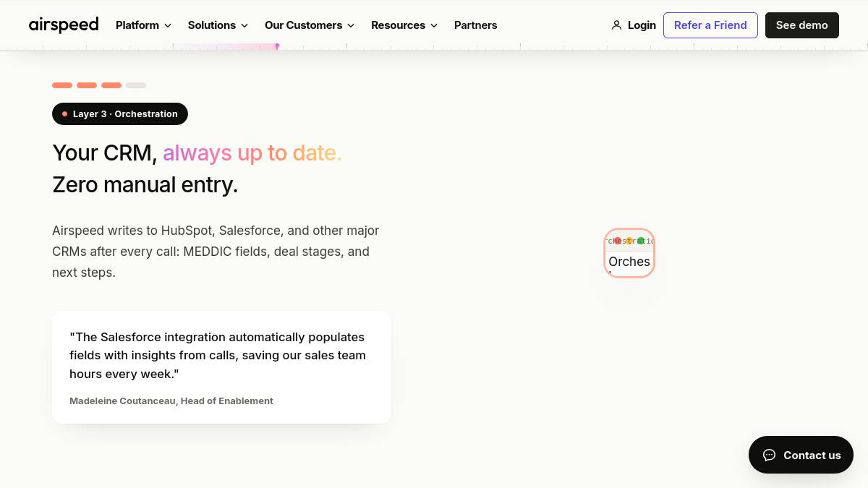Click the See demo button

click(802, 25)
